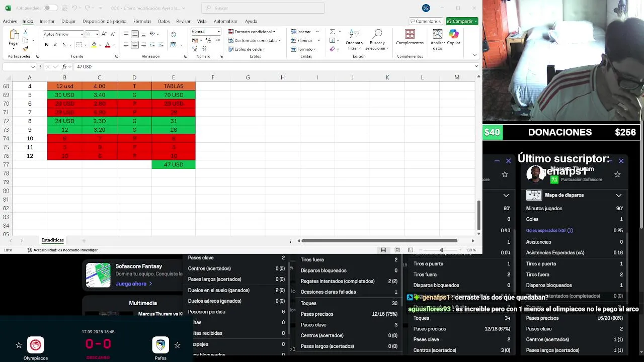Switch to the Vista tab
Screen dimensions: 644x362
click(202, 21)
